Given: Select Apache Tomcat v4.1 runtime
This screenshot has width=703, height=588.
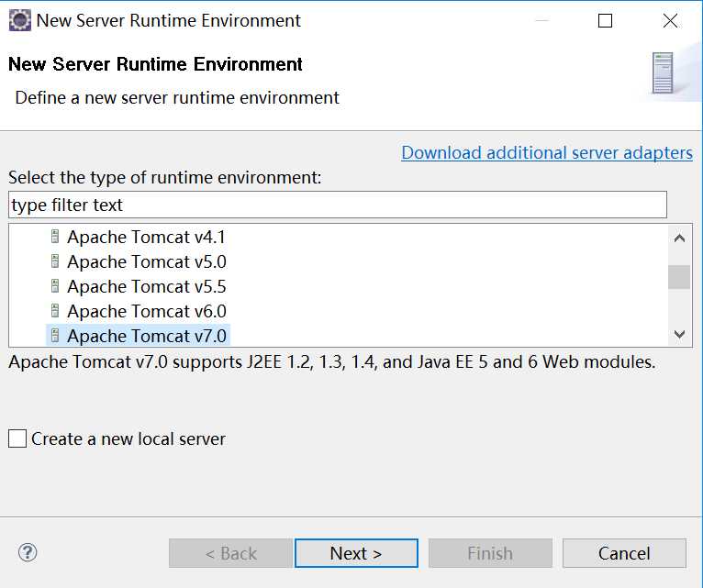Looking at the screenshot, I should pos(146,238).
